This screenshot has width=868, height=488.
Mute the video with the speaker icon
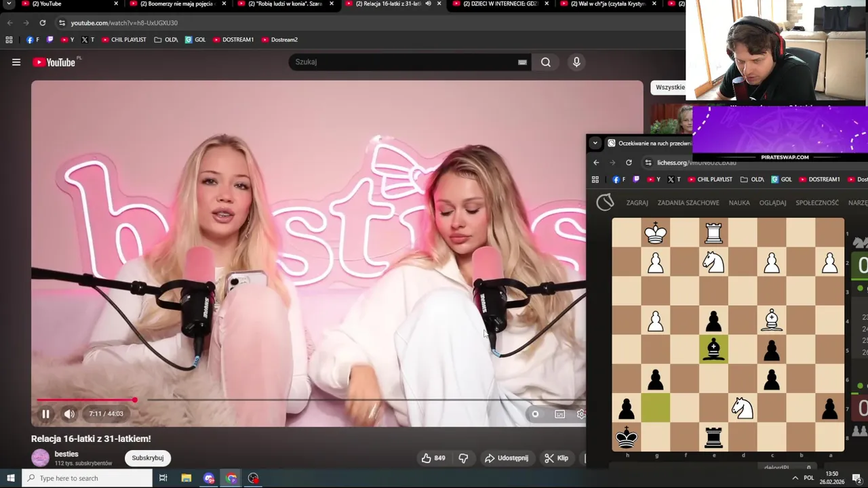[x=69, y=414]
